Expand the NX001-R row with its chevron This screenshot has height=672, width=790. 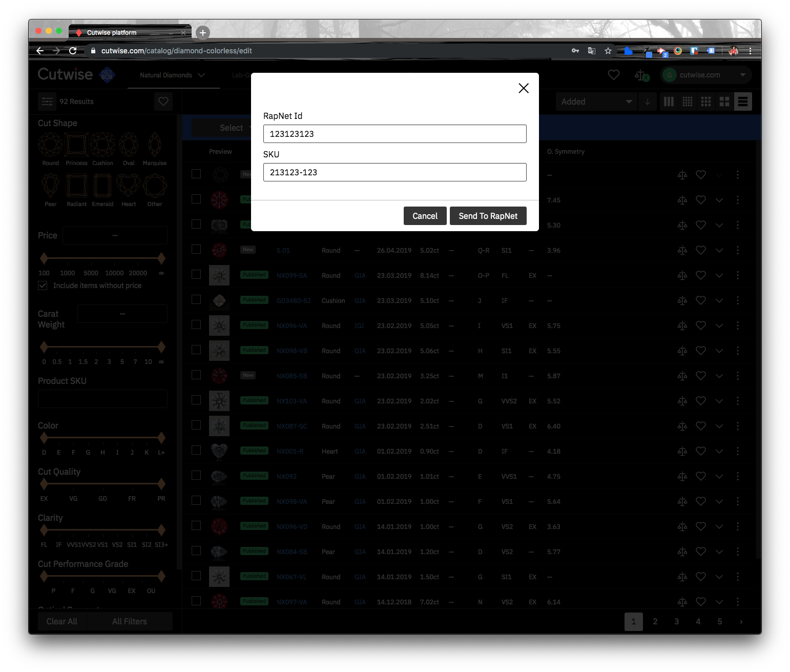pyautogui.click(x=719, y=452)
